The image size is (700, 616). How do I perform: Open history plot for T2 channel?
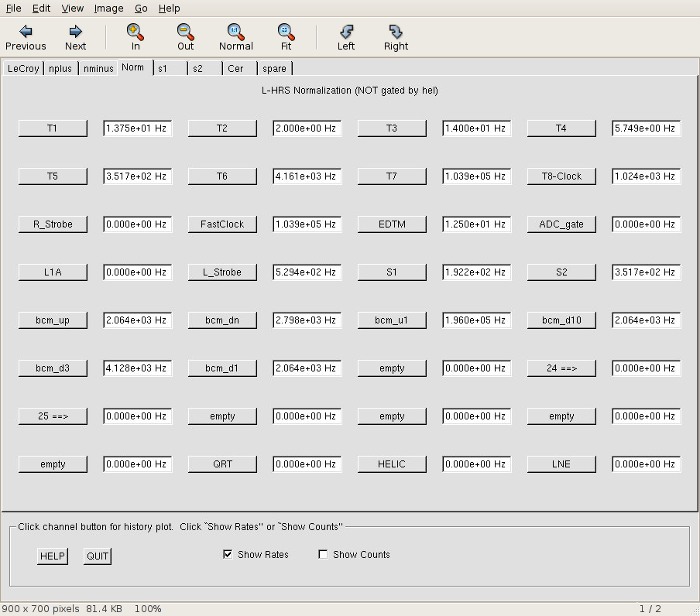[222, 128]
